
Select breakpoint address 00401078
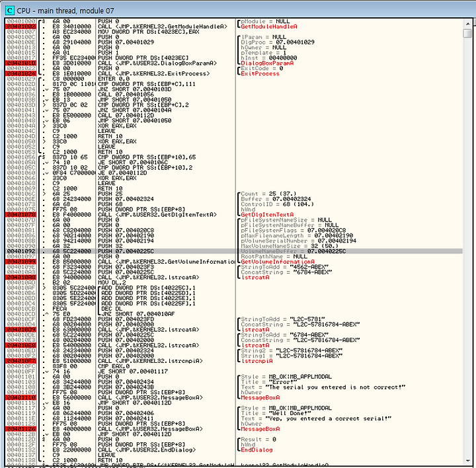pos(21,215)
